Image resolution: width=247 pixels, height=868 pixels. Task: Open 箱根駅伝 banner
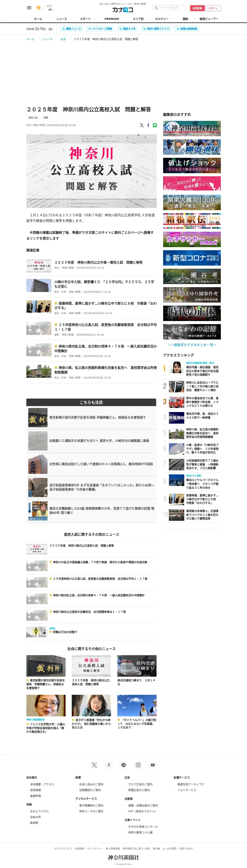click(192, 221)
